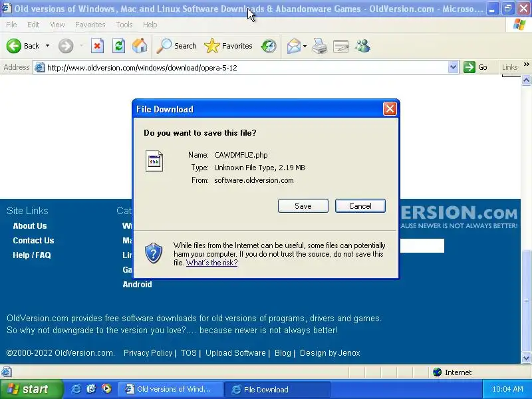Open the History clock icon
The height and width of the screenshot is (399, 532).
269,46
